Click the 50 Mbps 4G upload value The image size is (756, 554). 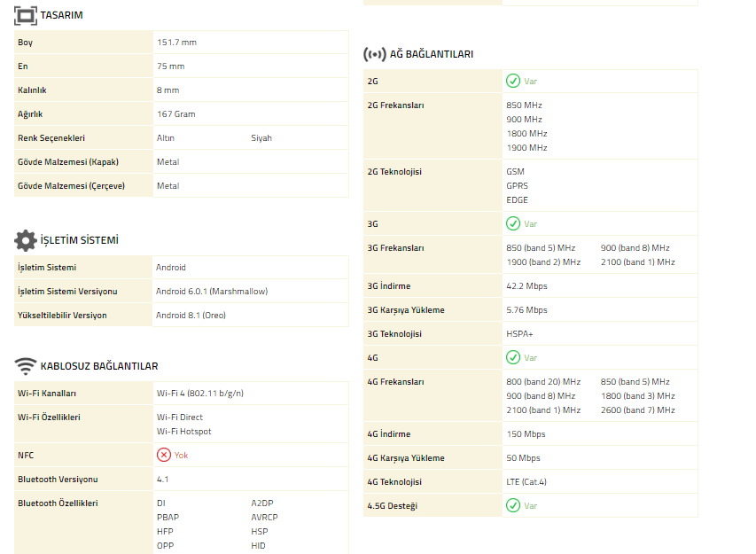point(524,458)
